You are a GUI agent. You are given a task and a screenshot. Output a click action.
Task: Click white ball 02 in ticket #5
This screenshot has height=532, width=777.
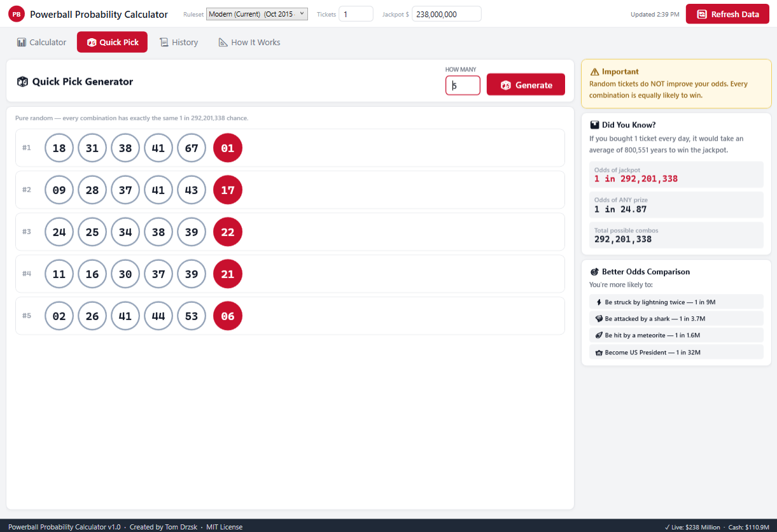click(59, 316)
